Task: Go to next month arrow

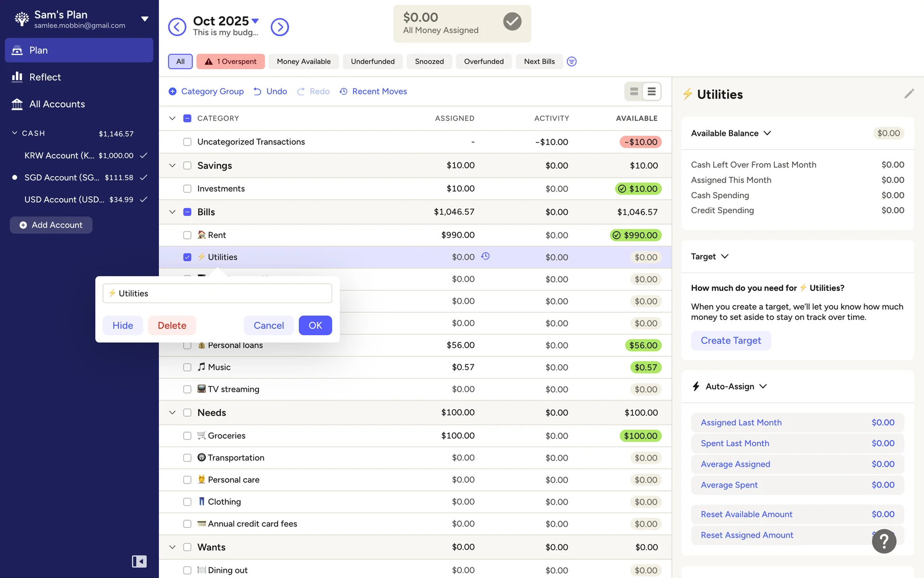Action: coord(280,27)
